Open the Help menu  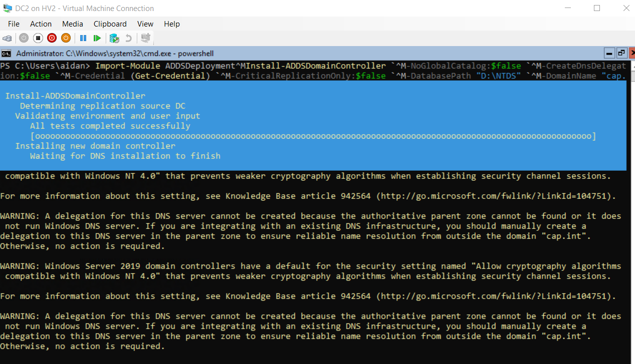click(172, 24)
